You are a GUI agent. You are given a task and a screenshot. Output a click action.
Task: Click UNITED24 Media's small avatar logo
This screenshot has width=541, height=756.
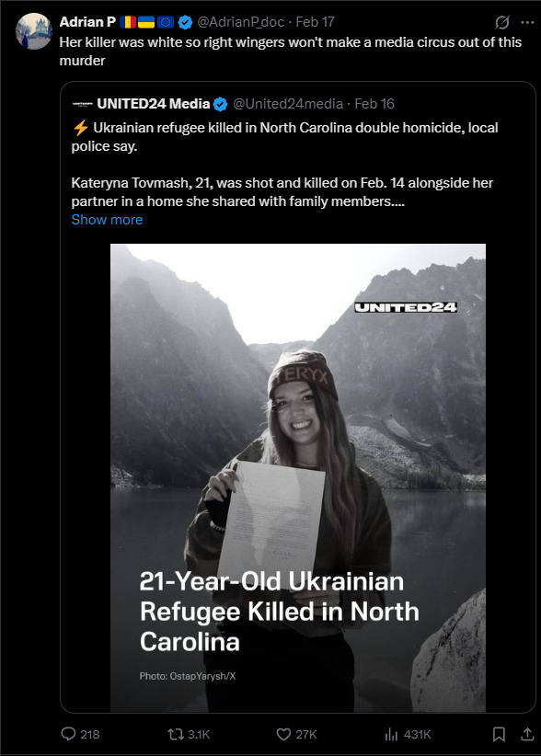point(82,104)
